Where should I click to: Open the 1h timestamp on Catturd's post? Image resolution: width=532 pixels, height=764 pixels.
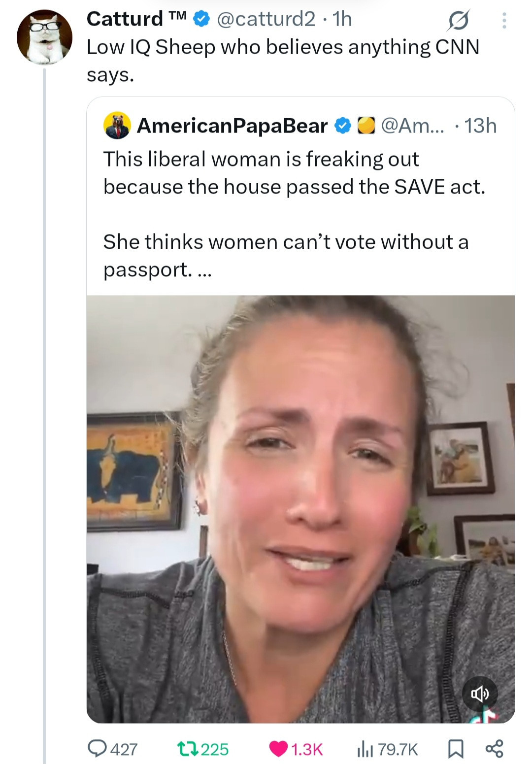pyautogui.click(x=342, y=19)
